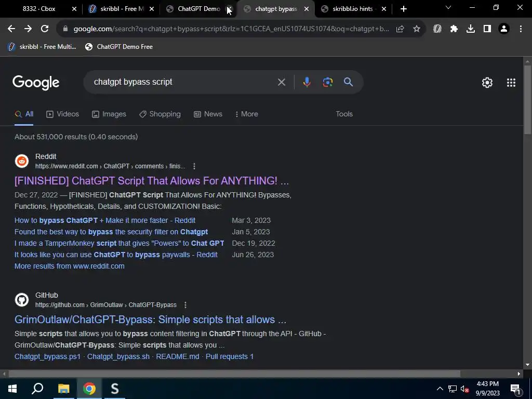Select the Images search filter
The image size is (532, 399).
[109, 114]
